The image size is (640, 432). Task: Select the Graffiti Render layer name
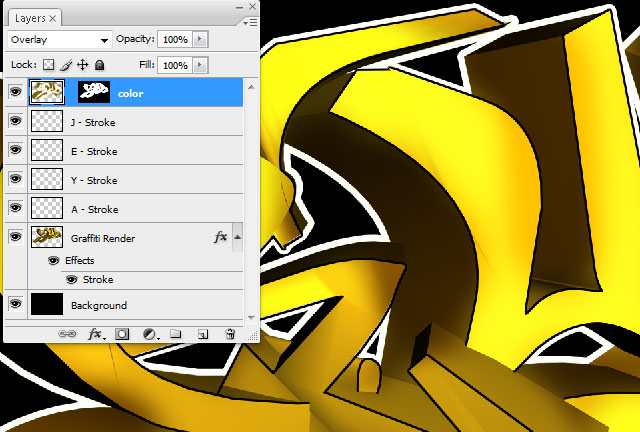point(103,238)
